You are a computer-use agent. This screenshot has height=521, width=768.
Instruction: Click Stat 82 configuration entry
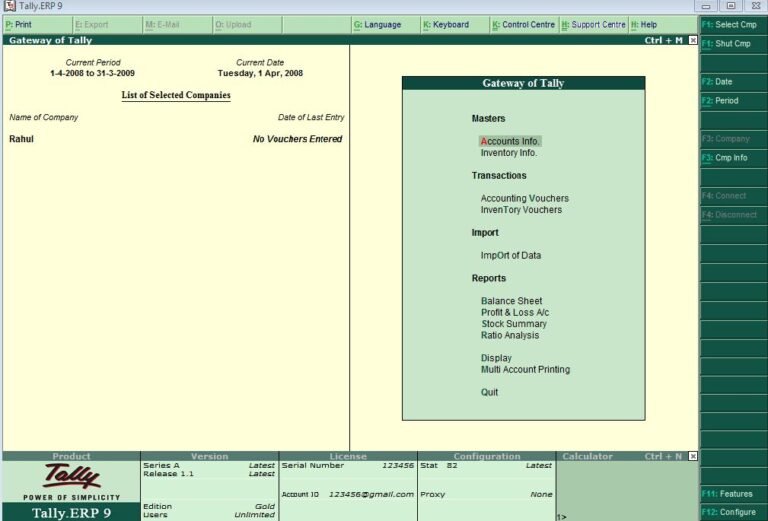[486, 465]
